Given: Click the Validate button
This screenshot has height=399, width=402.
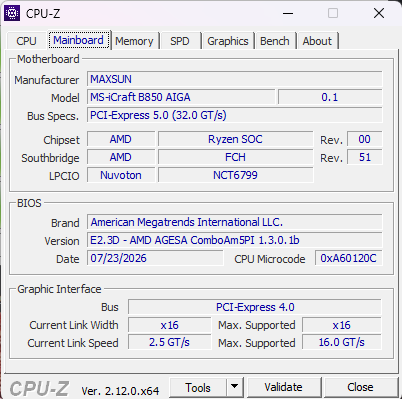Looking at the screenshot, I should click(284, 387).
